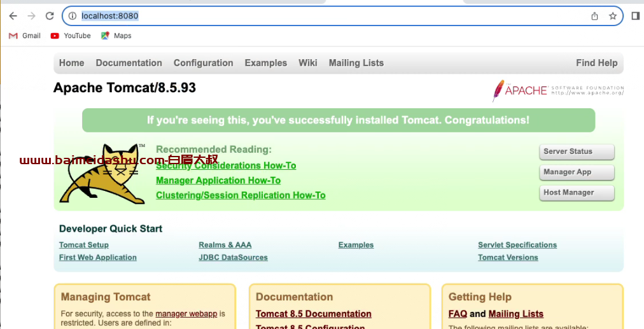The image size is (644, 329).
Task: Click the Apache Tomcat/8.5.93 heading
Action: tap(125, 87)
